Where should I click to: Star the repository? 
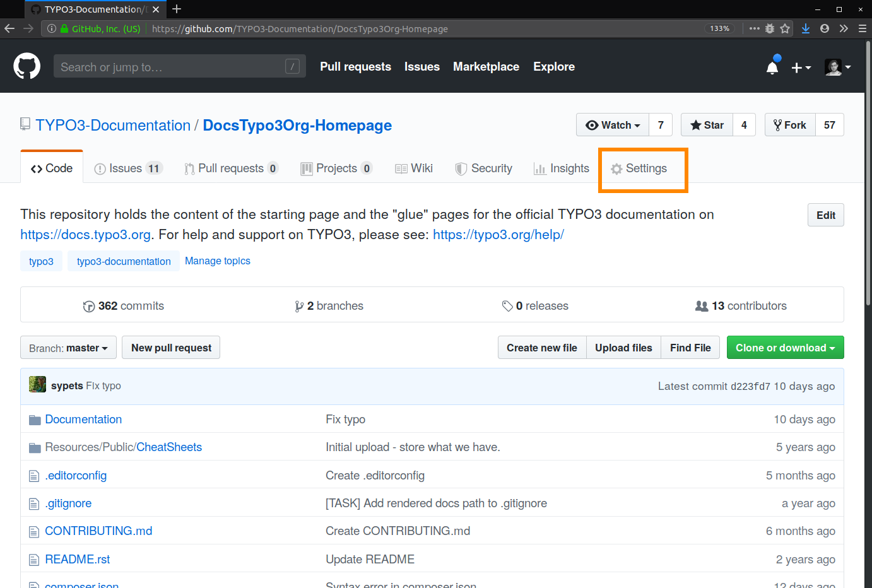point(707,125)
